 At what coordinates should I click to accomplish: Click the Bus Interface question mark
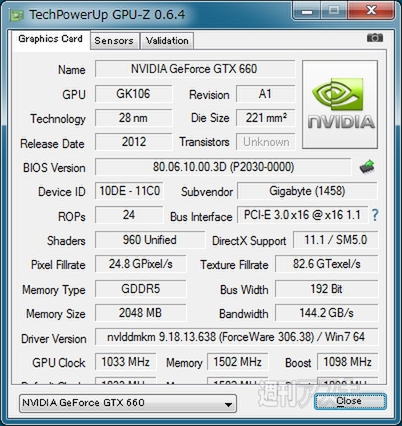click(x=375, y=215)
